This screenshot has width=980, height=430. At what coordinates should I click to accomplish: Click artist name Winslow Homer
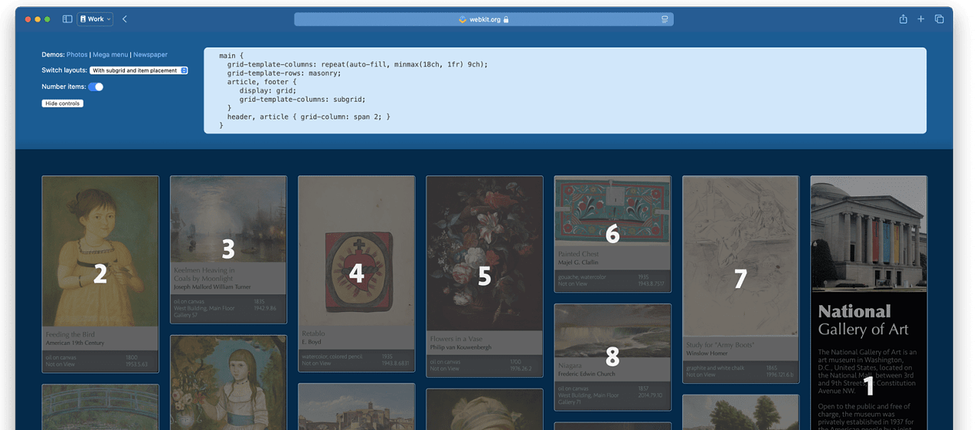point(707,353)
